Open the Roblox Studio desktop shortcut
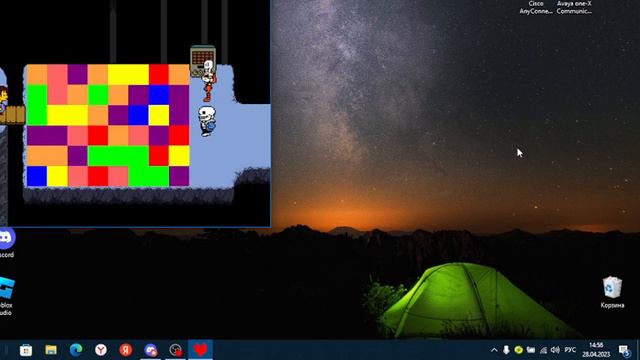Image resolution: width=640 pixels, height=360 pixels. [6, 296]
